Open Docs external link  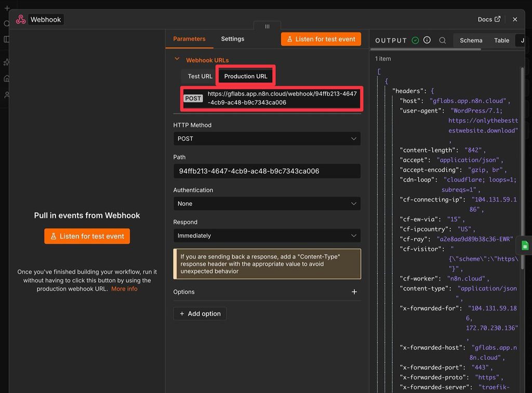[x=489, y=19]
